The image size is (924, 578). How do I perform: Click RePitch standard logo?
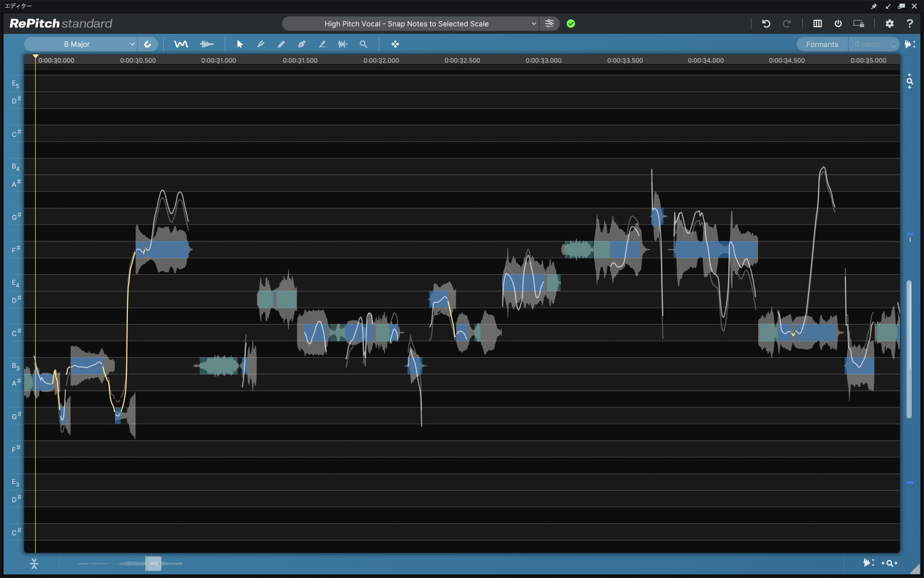click(61, 24)
